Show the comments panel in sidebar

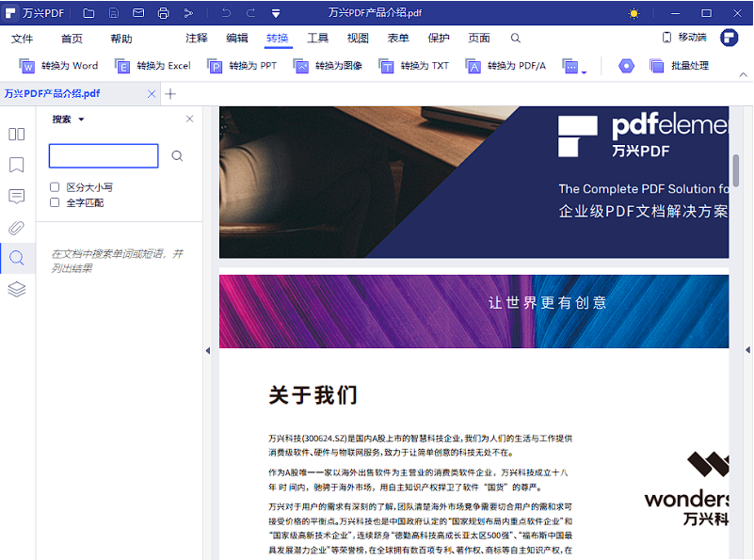click(16, 197)
